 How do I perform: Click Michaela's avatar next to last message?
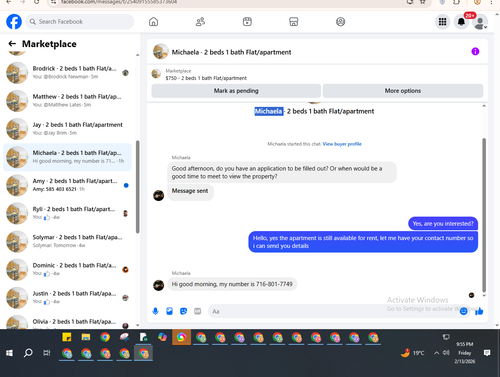(158, 285)
